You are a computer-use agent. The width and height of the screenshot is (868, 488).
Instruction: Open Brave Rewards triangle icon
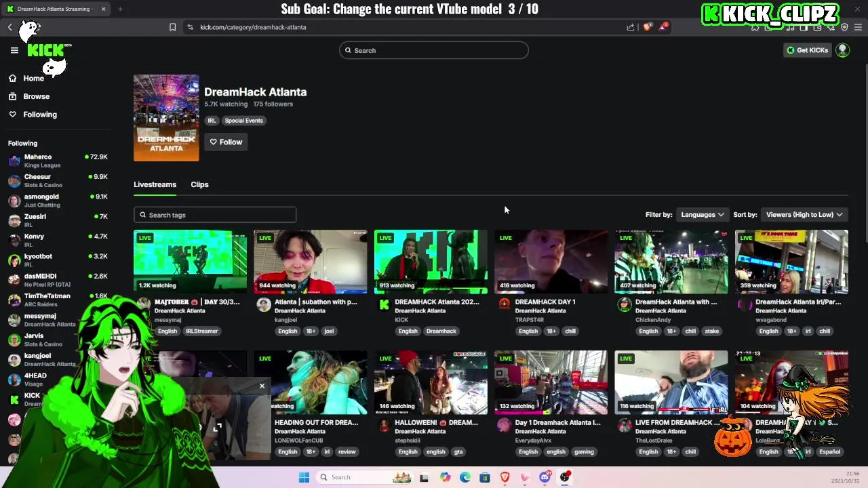coord(663,27)
